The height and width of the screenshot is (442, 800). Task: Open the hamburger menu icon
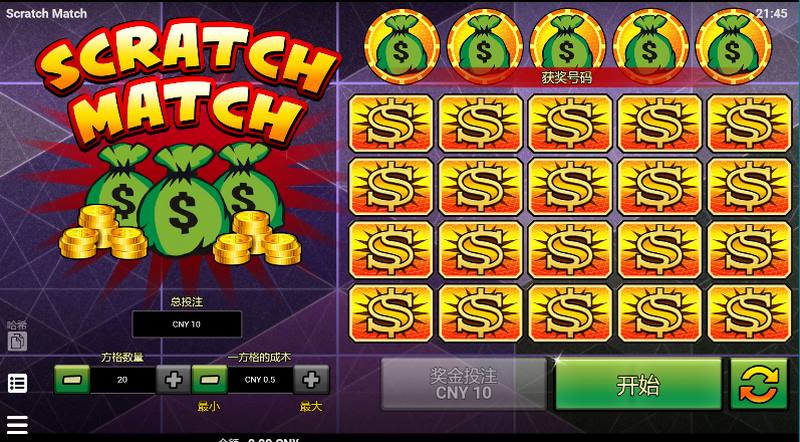coord(17,424)
